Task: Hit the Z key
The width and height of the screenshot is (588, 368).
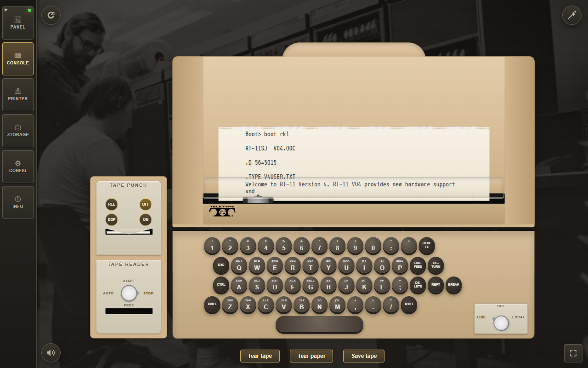Action: [x=230, y=304]
